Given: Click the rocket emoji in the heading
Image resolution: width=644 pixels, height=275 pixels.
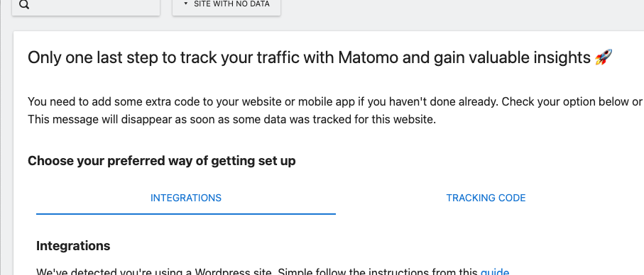Looking at the screenshot, I should coord(604,57).
